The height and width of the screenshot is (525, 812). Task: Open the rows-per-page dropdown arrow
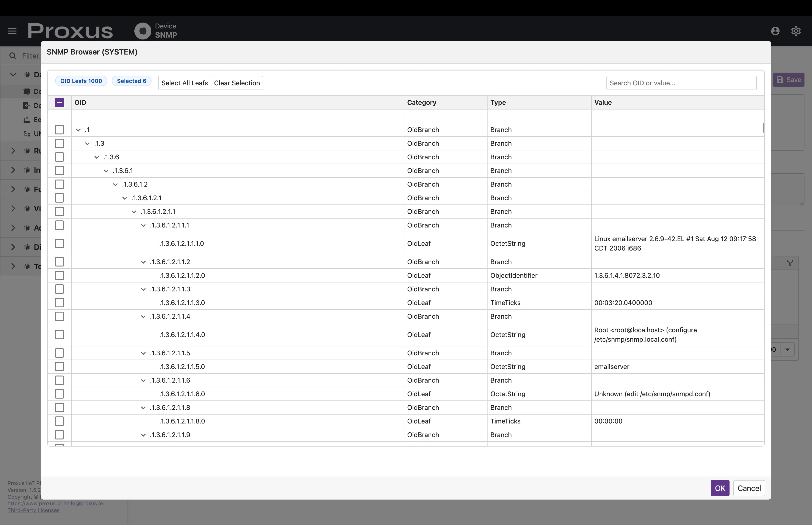[787, 349]
